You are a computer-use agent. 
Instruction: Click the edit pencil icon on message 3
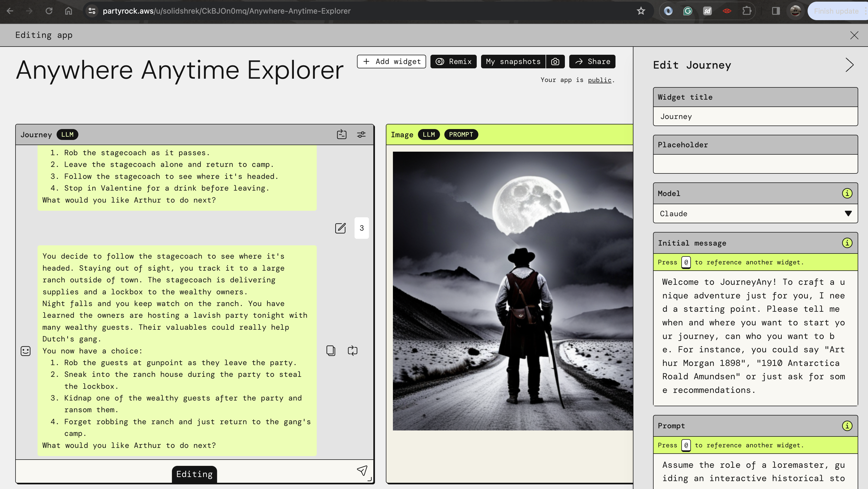click(340, 228)
